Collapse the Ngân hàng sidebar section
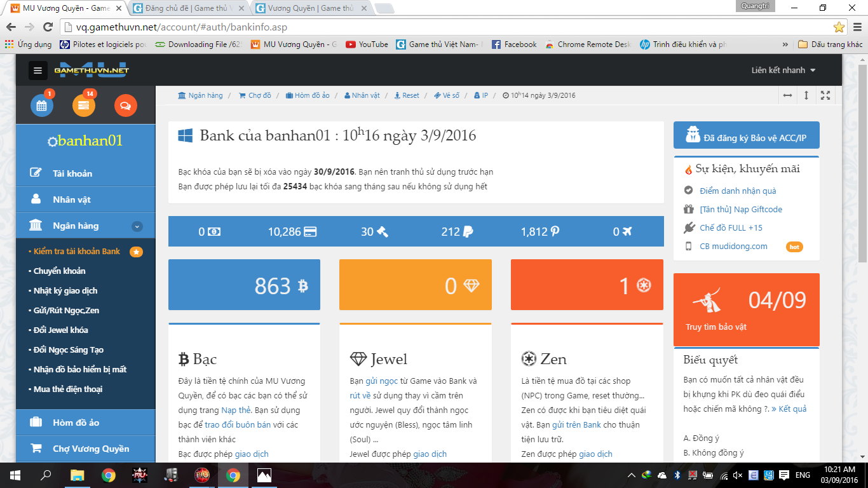The image size is (868, 488). coord(137,226)
